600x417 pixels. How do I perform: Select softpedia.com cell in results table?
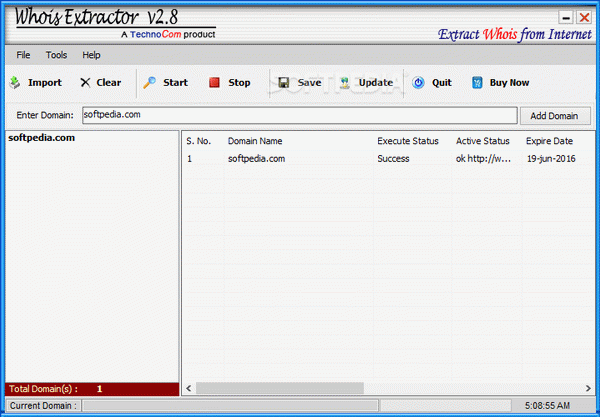[256, 159]
